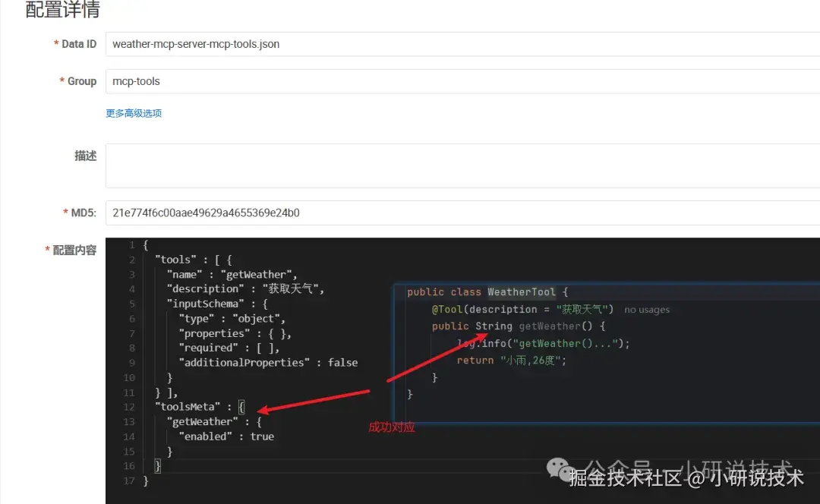
Task: Click the @Tool annotation line in overlay
Action: (522, 310)
